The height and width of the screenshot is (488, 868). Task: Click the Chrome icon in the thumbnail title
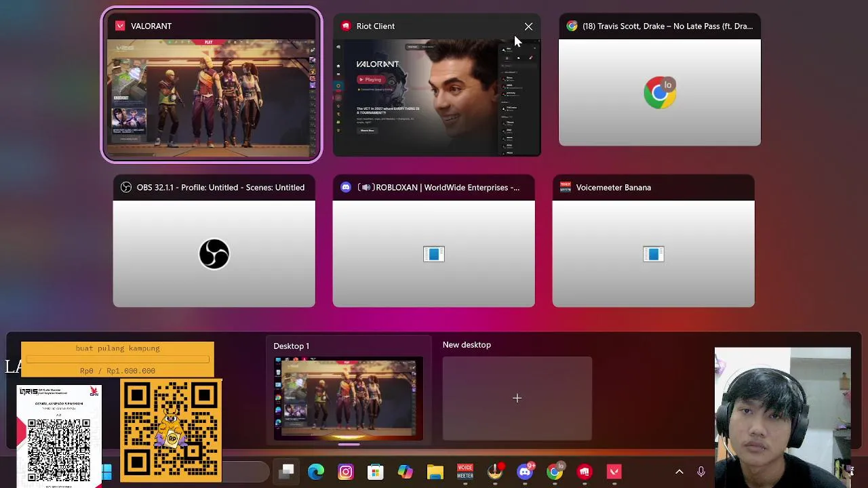coord(572,26)
